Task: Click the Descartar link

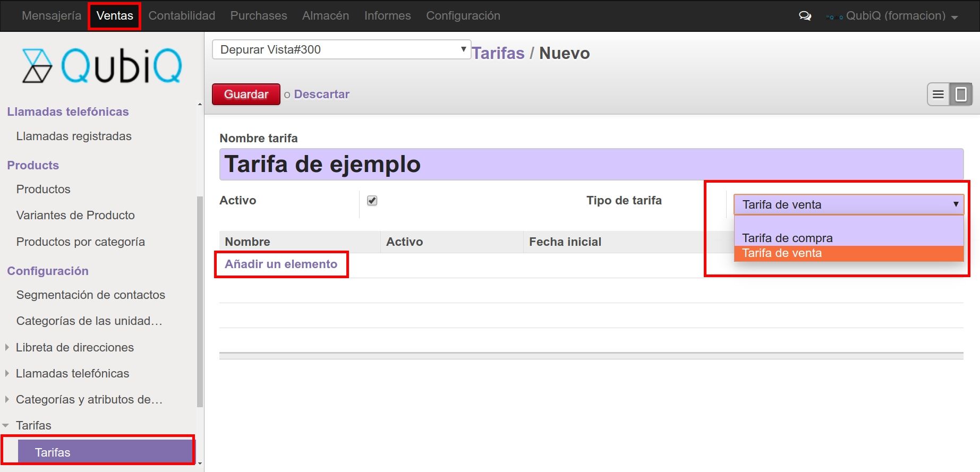Action: pyautogui.click(x=321, y=95)
